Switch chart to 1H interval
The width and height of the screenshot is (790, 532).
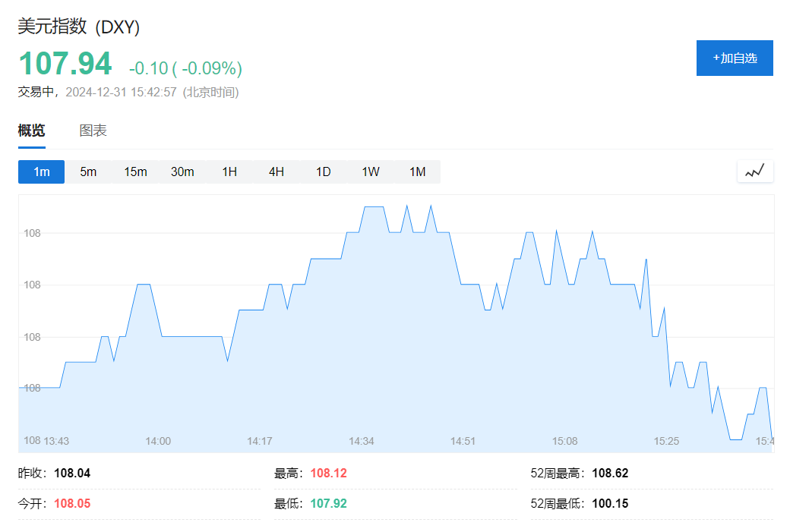pos(229,172)
